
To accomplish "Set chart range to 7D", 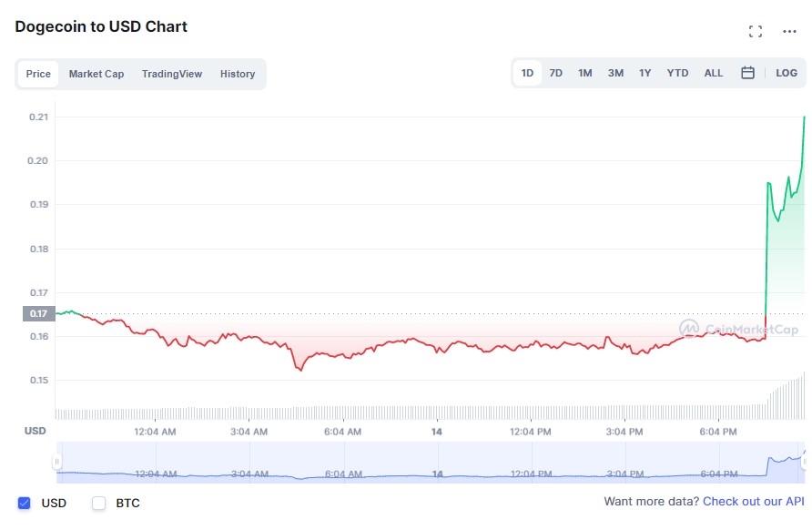I will pos(556,73).
